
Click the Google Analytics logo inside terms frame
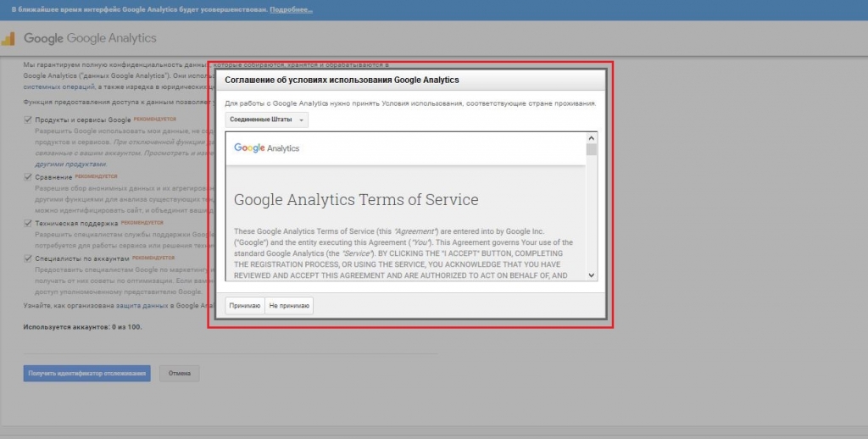coord(266,147)
